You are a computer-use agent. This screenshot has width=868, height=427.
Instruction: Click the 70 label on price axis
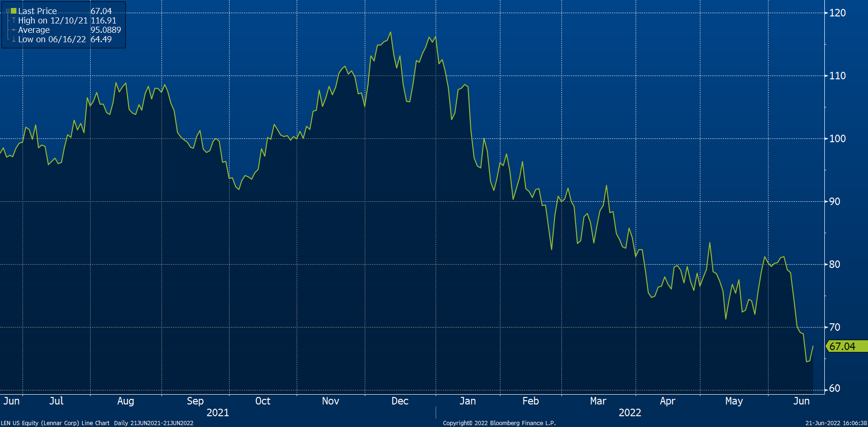pos(835,327)
